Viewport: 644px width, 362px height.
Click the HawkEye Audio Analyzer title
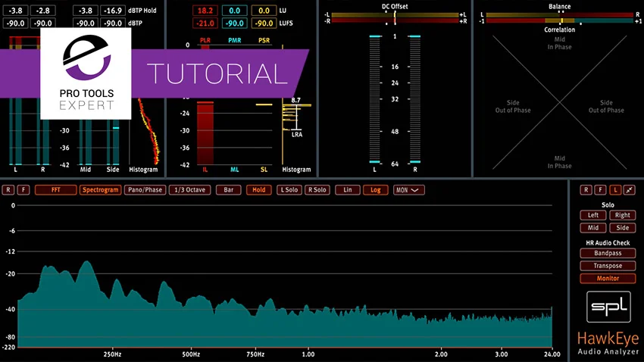608,344
